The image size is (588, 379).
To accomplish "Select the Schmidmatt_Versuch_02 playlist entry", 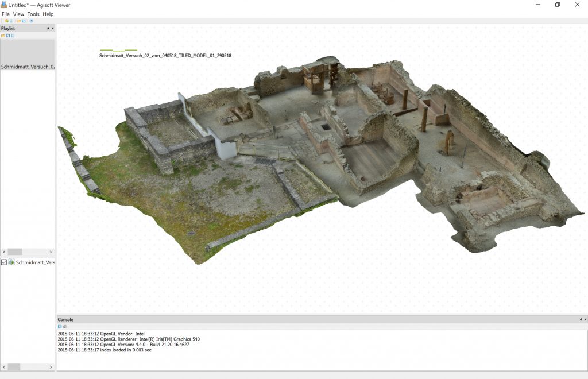I will 28,67.
